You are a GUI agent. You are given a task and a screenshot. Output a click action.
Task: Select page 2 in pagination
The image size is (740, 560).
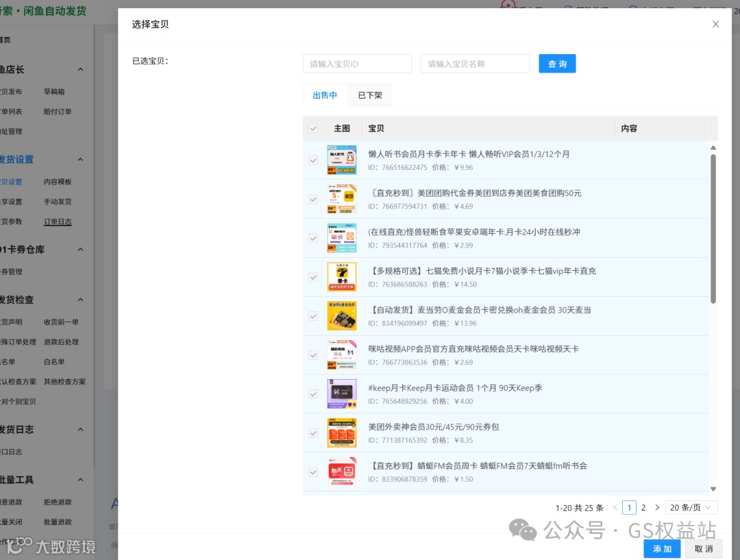click(x=643, y=508)
